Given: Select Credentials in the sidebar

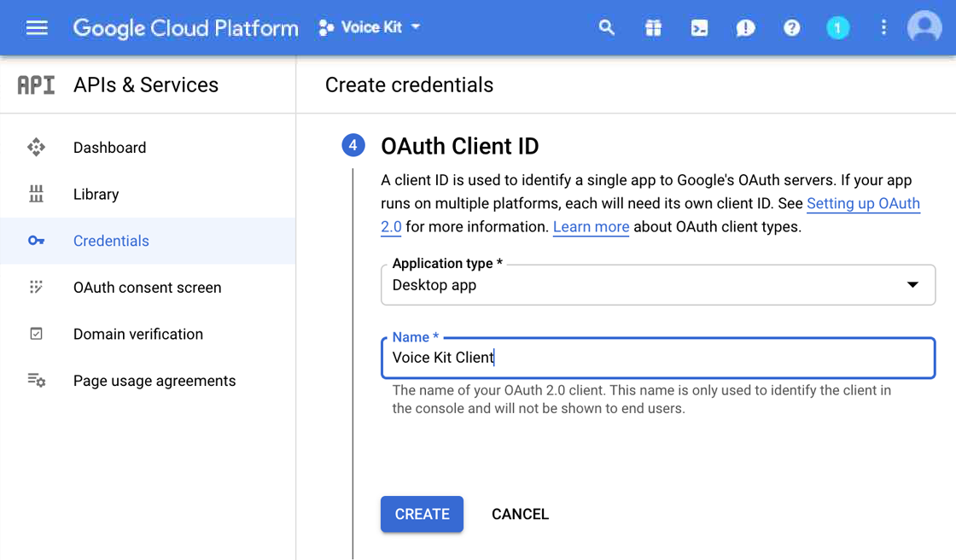Looking at the screenshot, I should (x=148, y=241).
